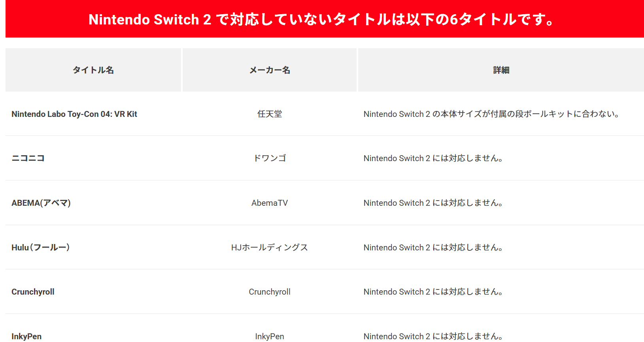Image resolution: width=644 pixels, height=342 pixels.
Task: Select the メーカー名 column header
Action: (270, 70)
